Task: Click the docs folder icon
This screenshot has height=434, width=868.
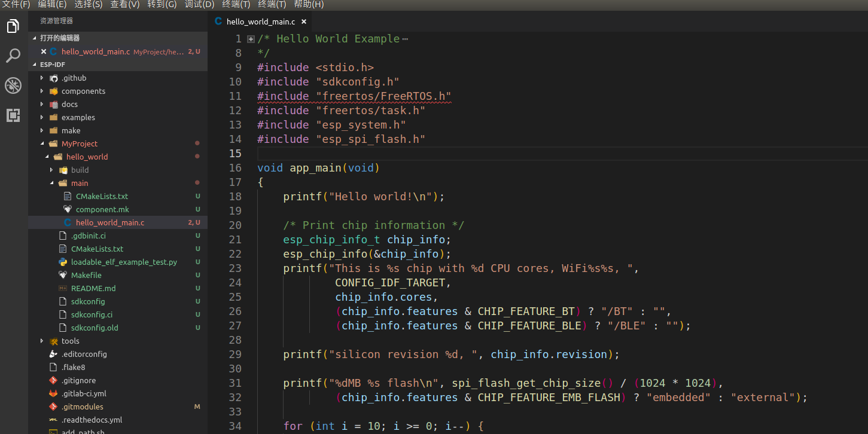Action: (x=54, y=105)
